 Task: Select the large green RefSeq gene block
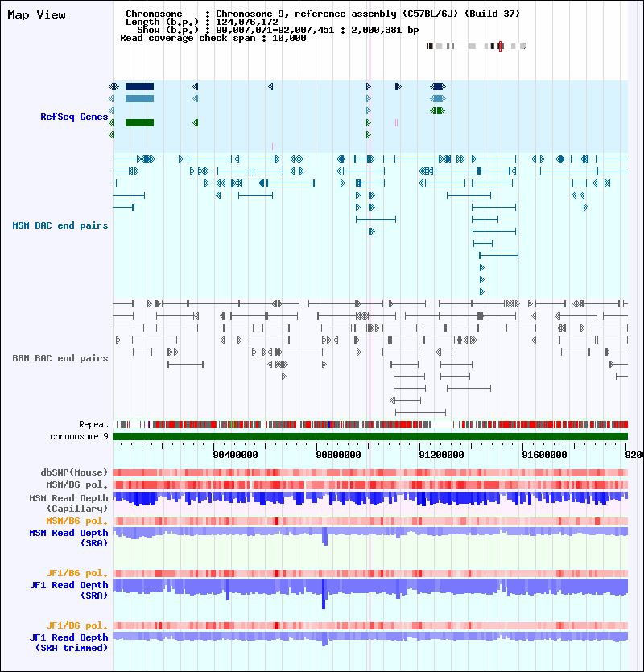tap(139, 123)
